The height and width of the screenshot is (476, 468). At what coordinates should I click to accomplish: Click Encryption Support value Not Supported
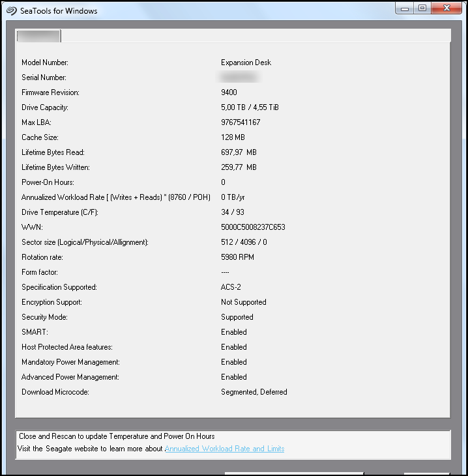(x=243, y=302)
